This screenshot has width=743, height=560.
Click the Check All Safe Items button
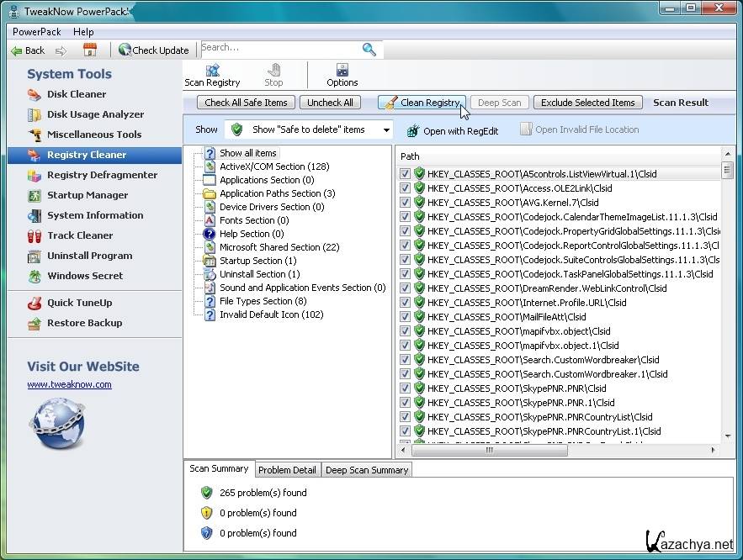tap(246, 103)
